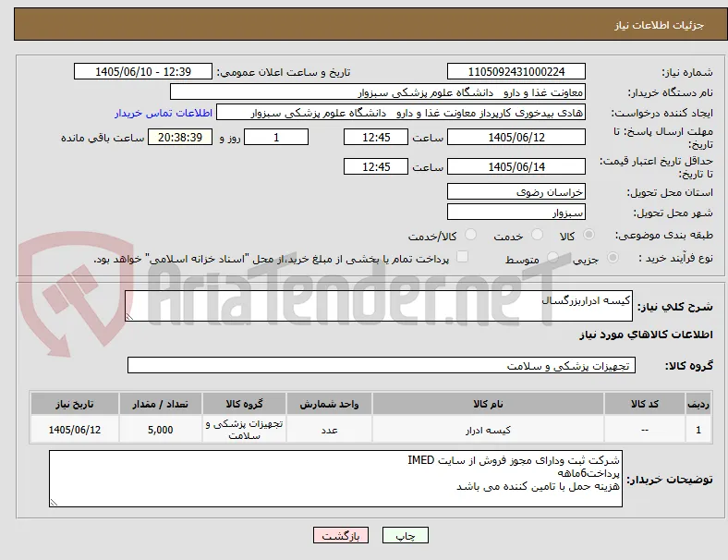Image resolution: width=728 pixels, height=560 pixels.
Task: Click the remaining time field 20:38:39
Action: [180, 138]
